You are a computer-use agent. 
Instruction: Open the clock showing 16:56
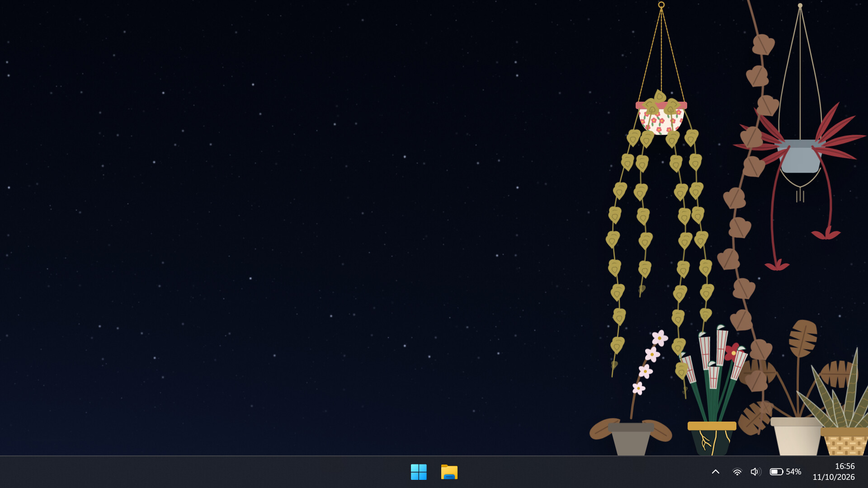845,466
